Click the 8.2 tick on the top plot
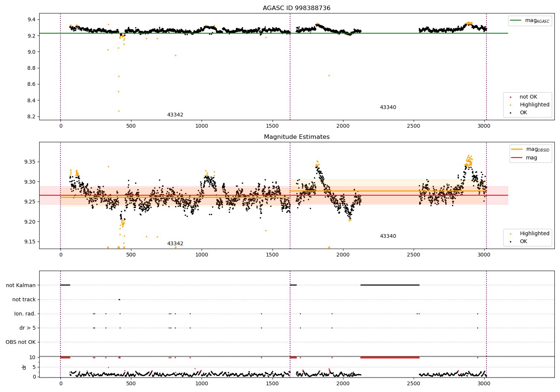The image size is (560, 392). click(31, 117)
